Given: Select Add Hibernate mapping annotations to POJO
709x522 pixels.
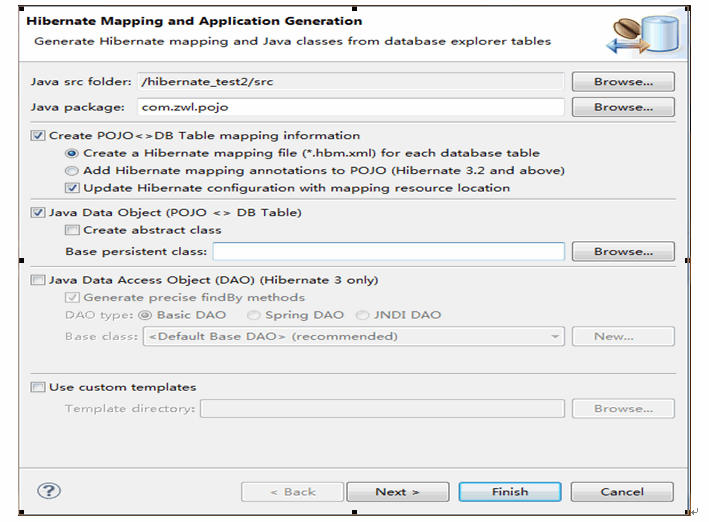Looking at the screenshot, I should click(71, 171).
